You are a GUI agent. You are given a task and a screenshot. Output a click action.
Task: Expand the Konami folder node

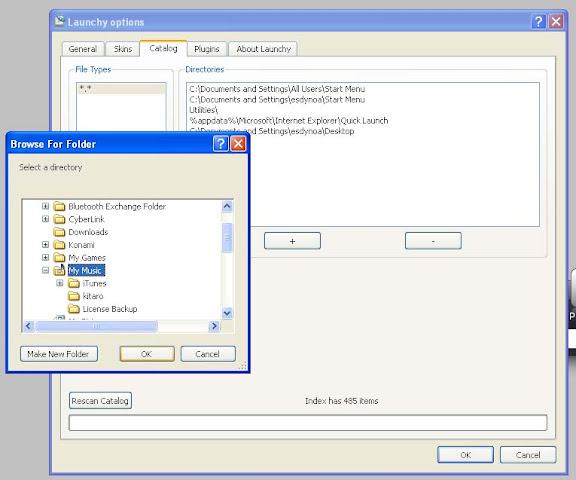[46, 245]
